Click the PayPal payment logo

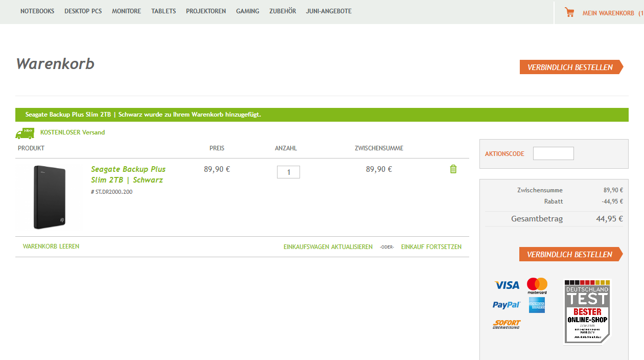(x=506, y=305)
